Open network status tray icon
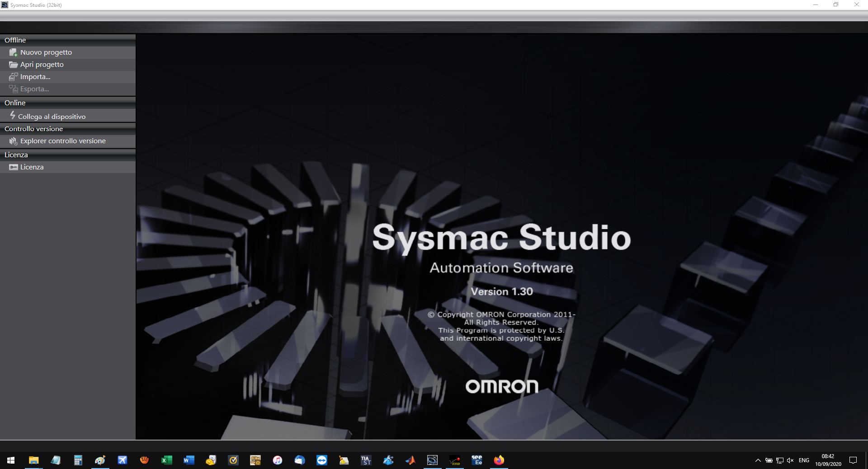The width and height of the screenshot is (868, 469). pyautogui.click(x=780, y=460)
